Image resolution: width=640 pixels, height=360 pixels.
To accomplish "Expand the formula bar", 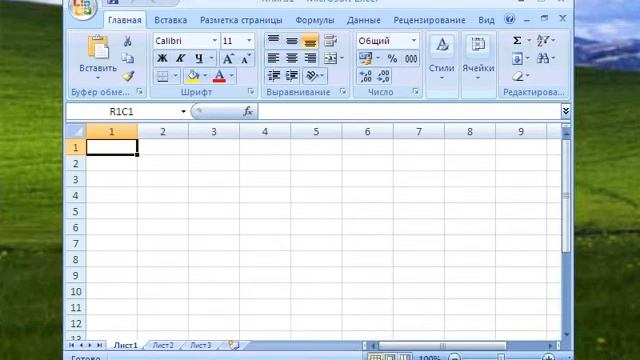I will tap(565, 111).
